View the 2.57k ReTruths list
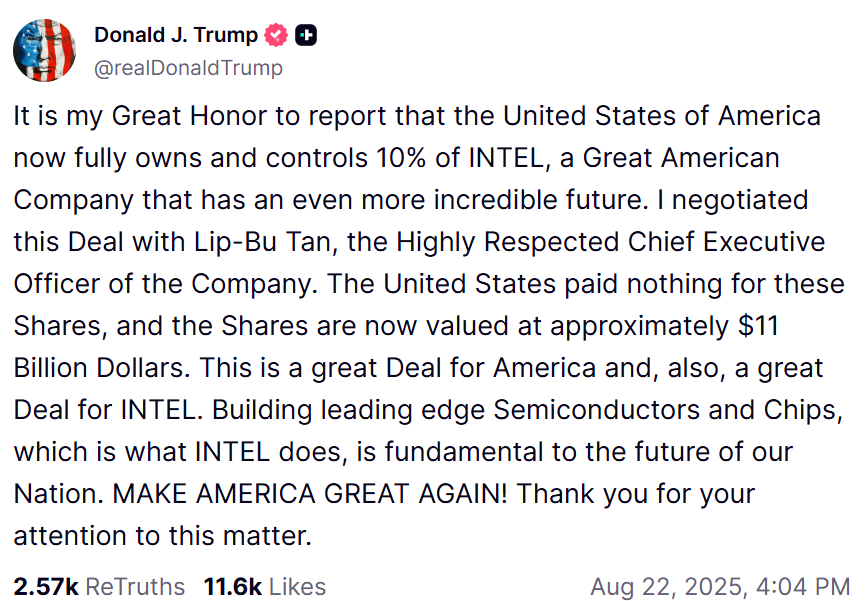The height and width of the screenshot is (601, 867). click(99, 586)
